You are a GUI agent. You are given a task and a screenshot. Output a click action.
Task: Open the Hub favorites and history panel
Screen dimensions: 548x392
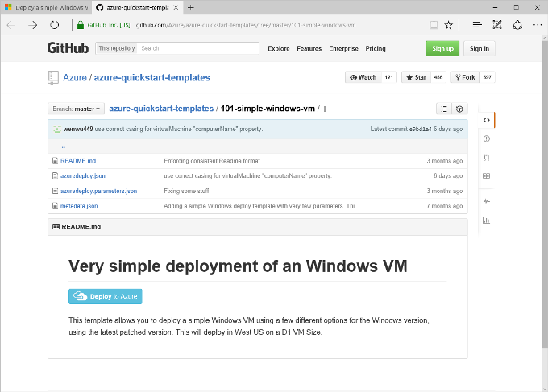[x=477, y=25]
